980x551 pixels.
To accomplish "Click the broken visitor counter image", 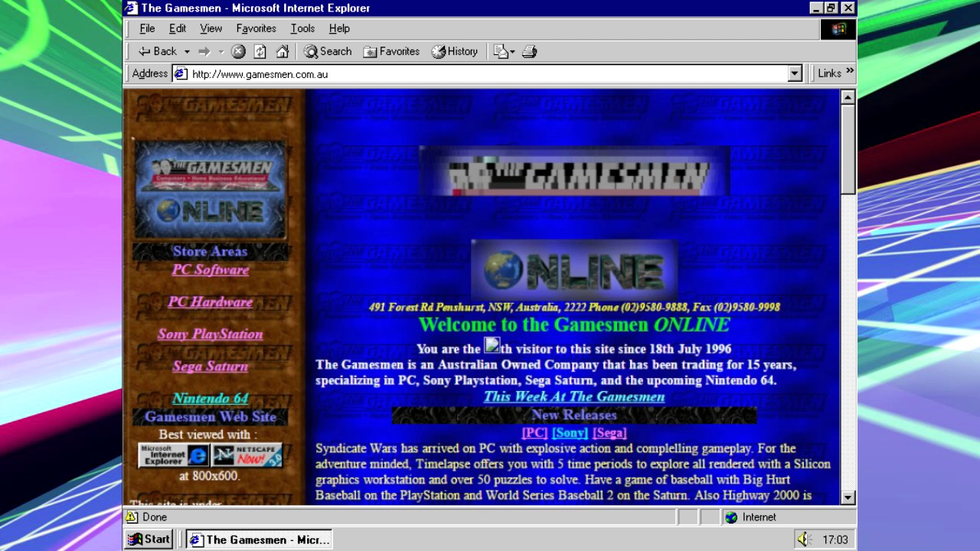I will 492,345.
